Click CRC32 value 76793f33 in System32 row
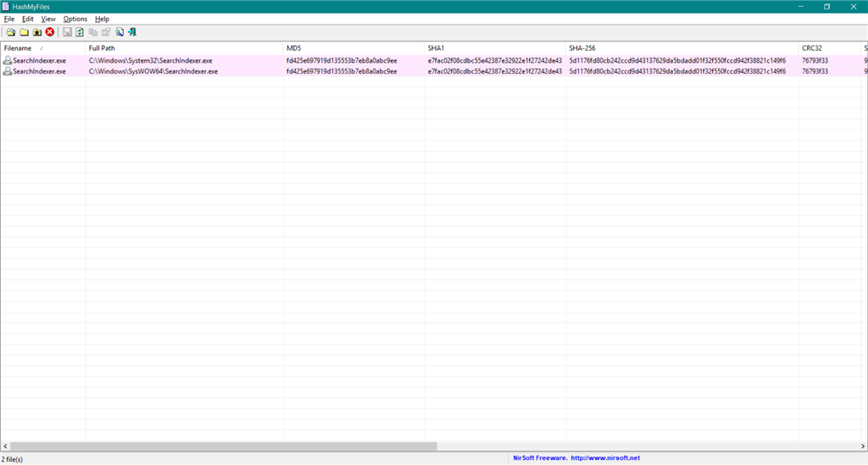868x465 pixels. [815, 61]
